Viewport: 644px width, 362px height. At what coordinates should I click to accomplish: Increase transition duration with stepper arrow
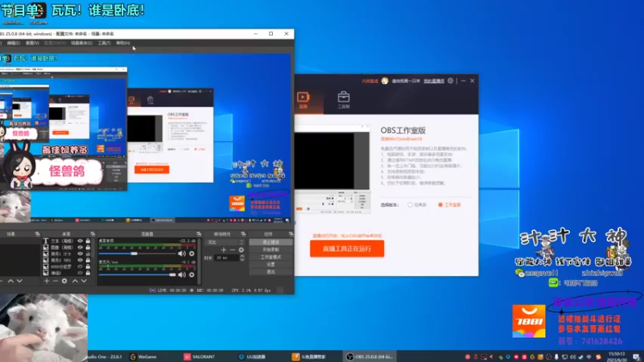[242, 256]
